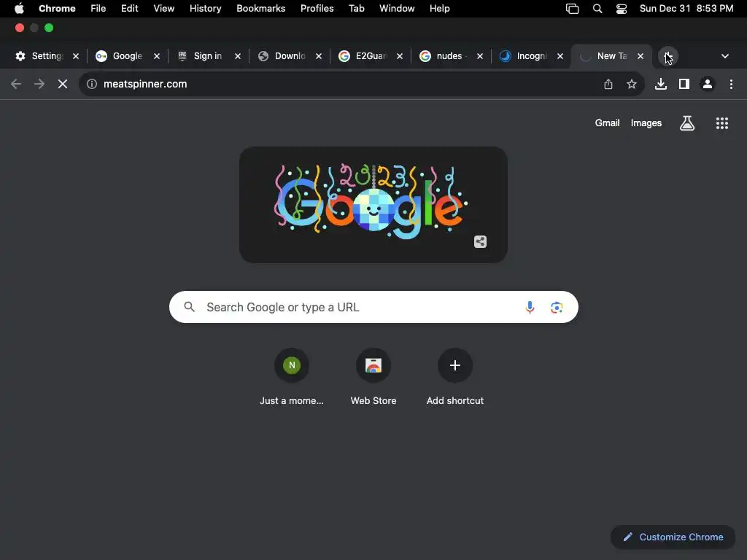Screen dimensions: 747x560
Task: Close the E2Guardian tab
Action: point(400,56)
